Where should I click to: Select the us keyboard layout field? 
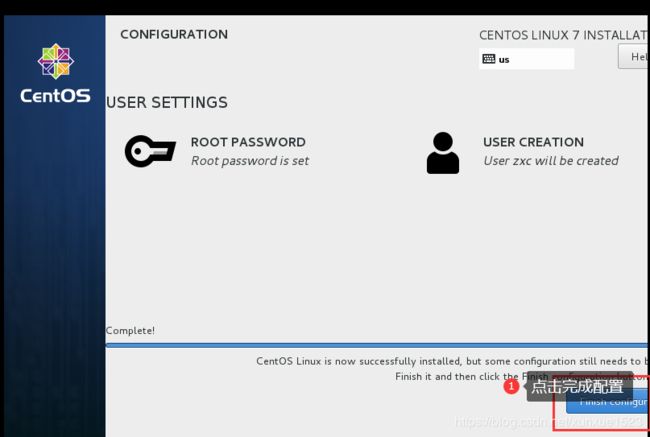(526, 59)
